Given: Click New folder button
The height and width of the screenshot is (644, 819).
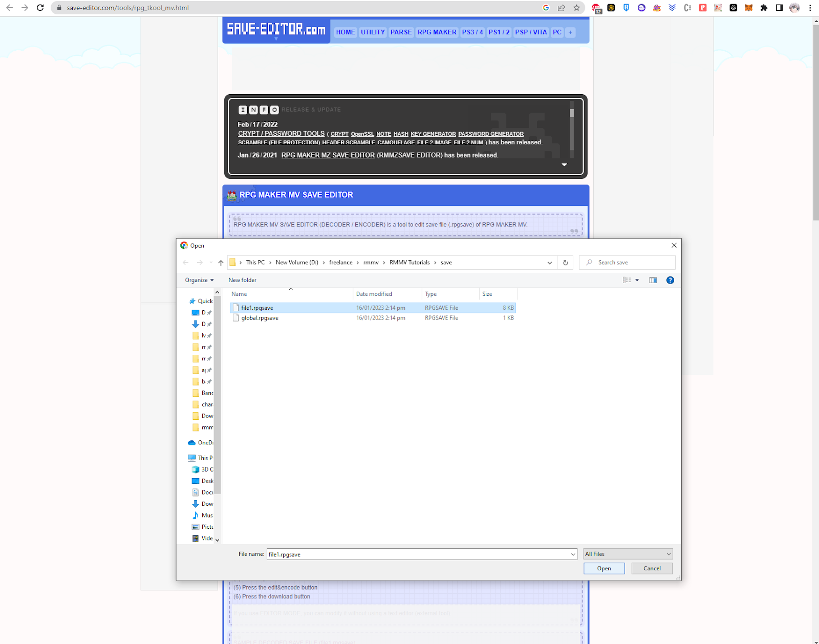Looking at the screenshot, I should click(x=243, y=280).
